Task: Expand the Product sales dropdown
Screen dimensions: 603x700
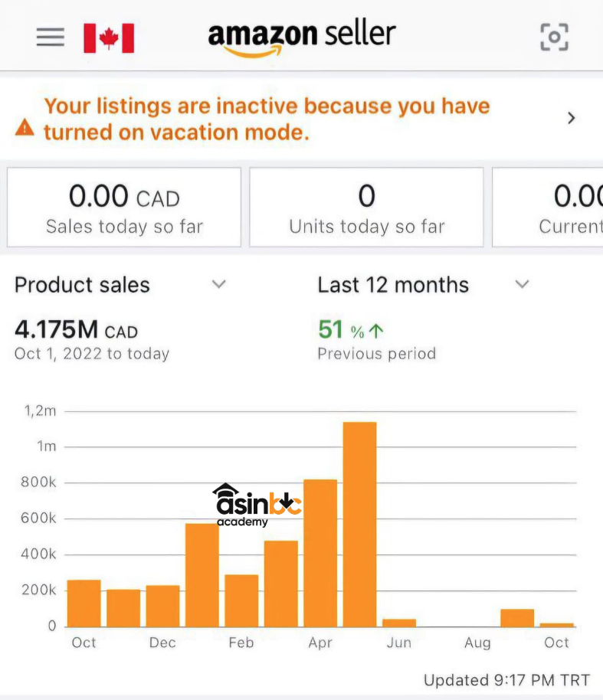Action: tap(219, 284)
